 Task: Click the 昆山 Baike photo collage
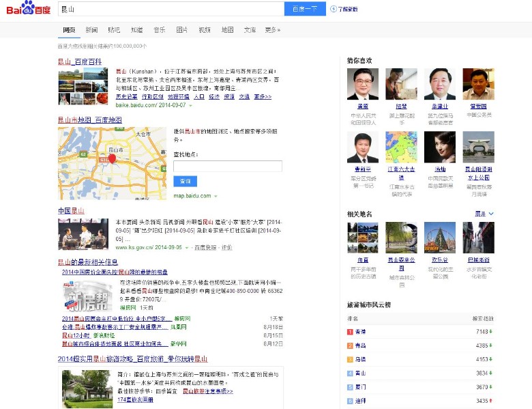(x=82, y=87)
